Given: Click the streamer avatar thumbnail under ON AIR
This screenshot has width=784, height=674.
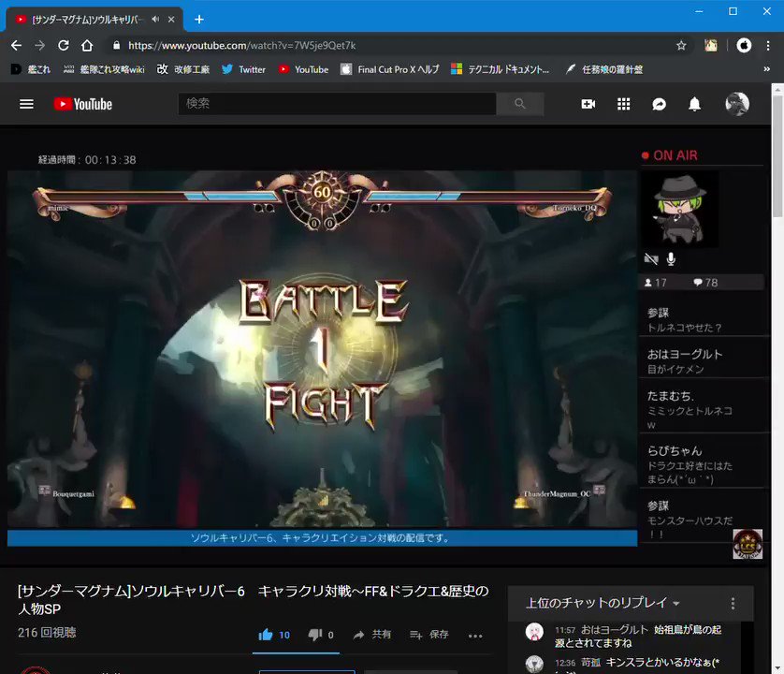Looking at the screenshot, I should (679, 209).
